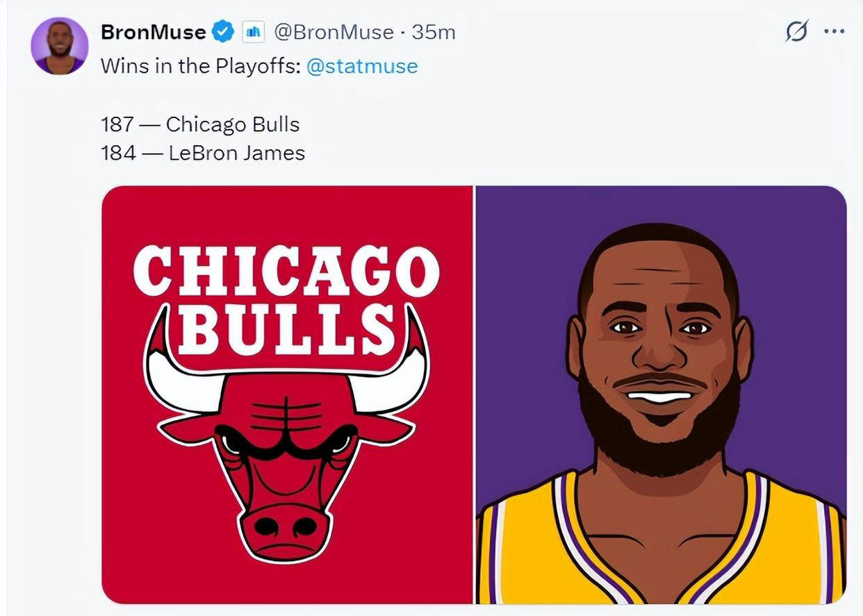
Task: Click the blue verified checkmark badge
Action: tap(223, 31)
